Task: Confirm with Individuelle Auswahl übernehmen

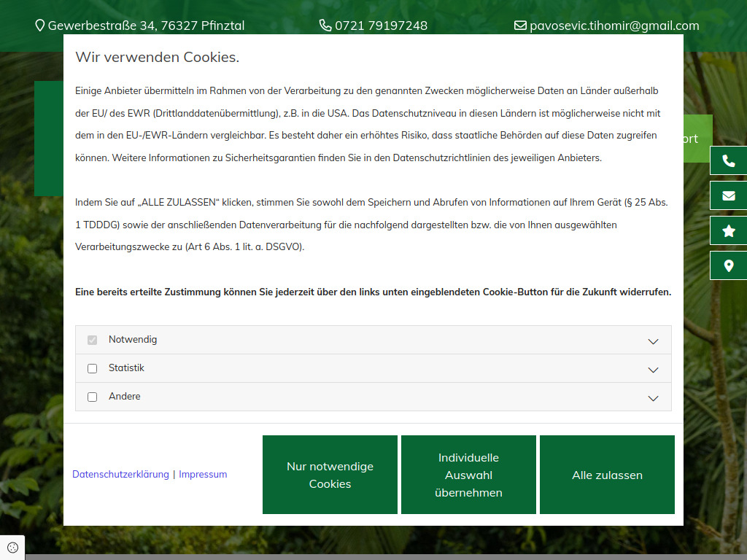Action: click(468, 475)
